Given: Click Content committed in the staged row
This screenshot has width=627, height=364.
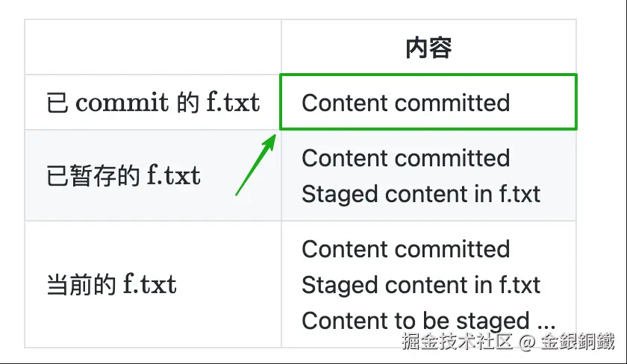Looking at the screenshot, I should tap(406, 158).
